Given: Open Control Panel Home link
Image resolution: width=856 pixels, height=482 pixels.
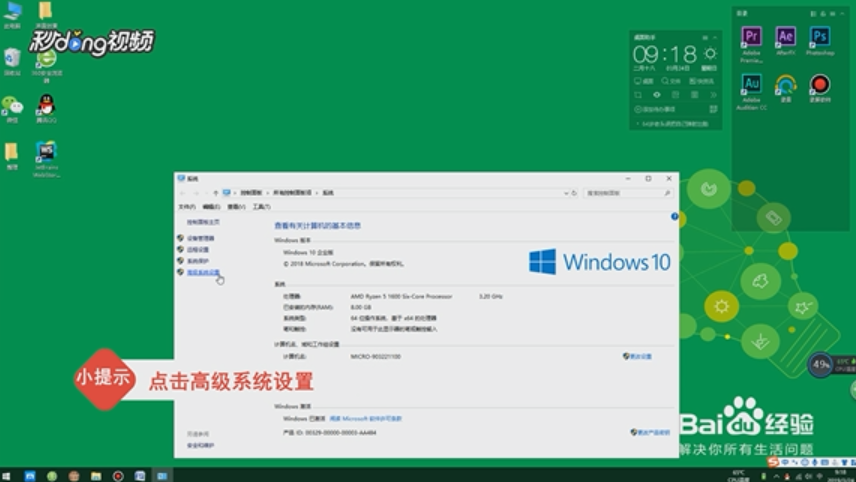Looking at the screenshot, I should pyautogui.click(x=203, y=222).
